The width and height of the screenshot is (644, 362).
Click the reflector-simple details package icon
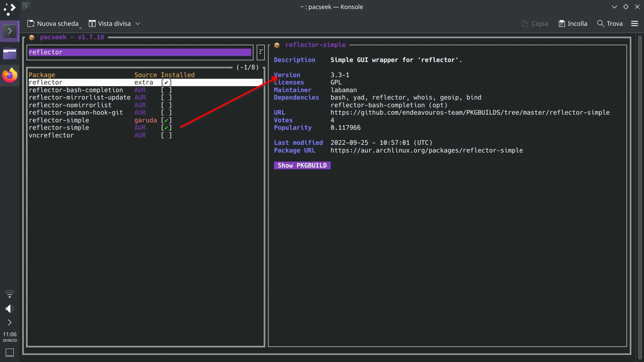[277, 45]
